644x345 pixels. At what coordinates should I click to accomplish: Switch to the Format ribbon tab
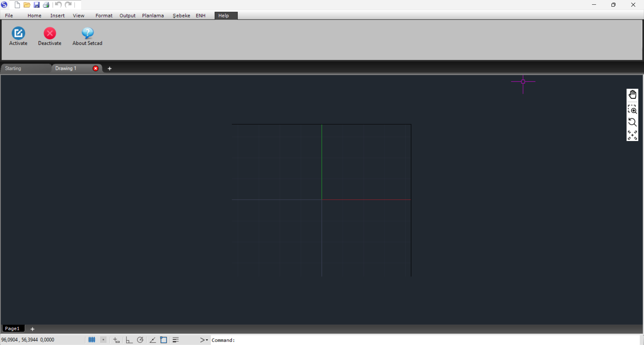[104, 15]
